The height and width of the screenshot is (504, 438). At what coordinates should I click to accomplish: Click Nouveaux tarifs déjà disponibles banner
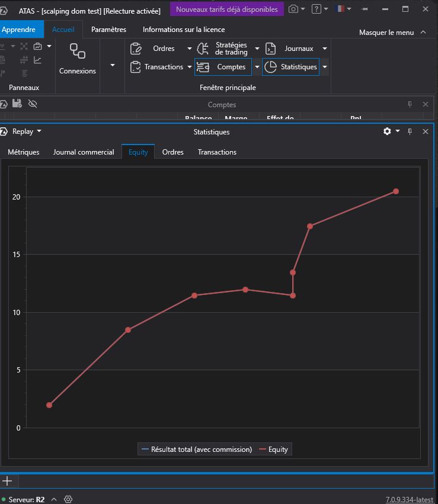[226, 9]
